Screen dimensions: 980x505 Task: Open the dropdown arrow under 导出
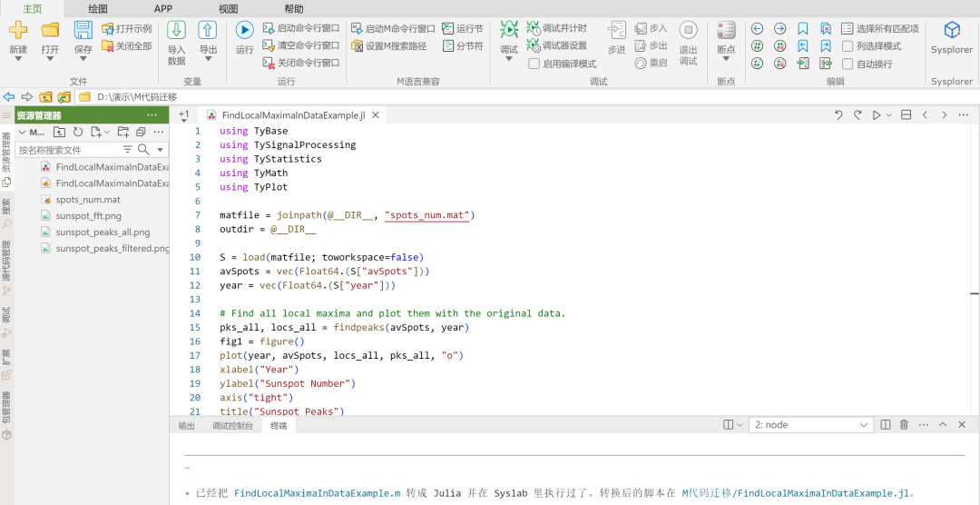208,59
